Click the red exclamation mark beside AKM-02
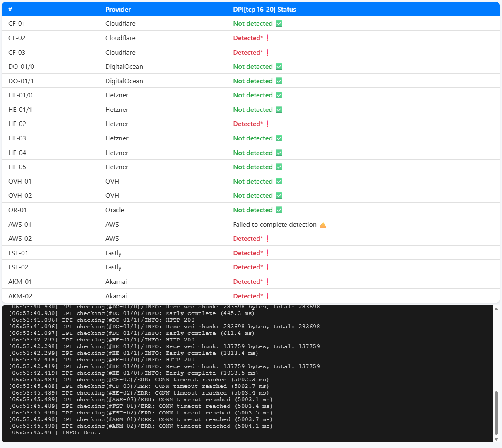 [268, 296]
